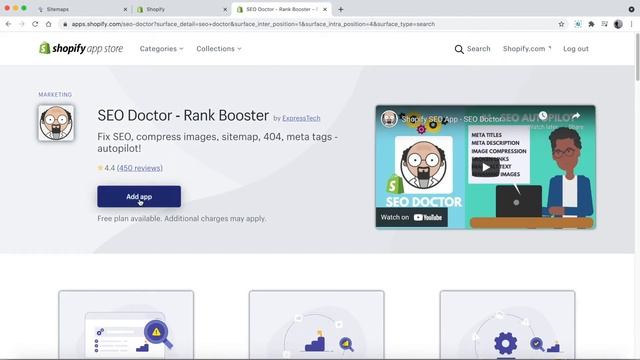Open a new browser tab
The height and width of the screenshot is (360, 640).
pyautogui.click(x=341, y=9)
